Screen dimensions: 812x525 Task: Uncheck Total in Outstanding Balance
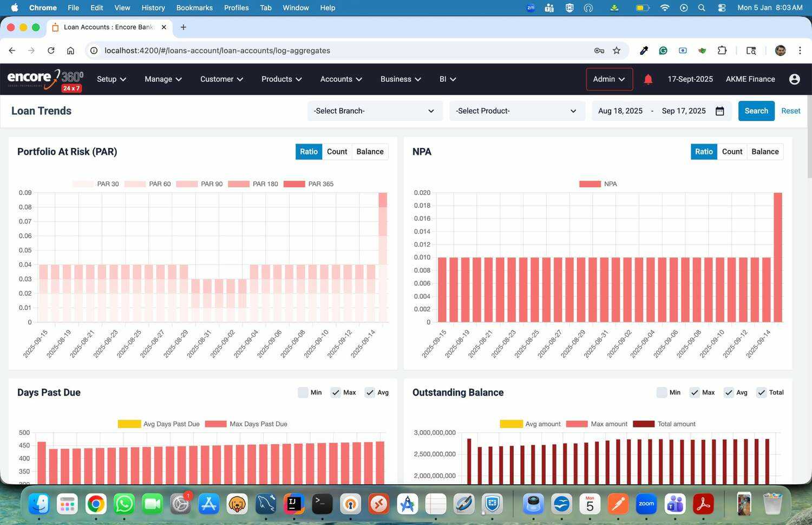[762, 392]
